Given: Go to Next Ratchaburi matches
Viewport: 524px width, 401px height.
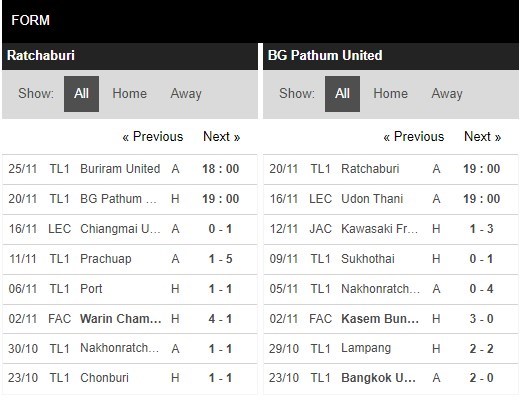Looking at the screenshot, I should pyautogui.click(x=222, y=137).
